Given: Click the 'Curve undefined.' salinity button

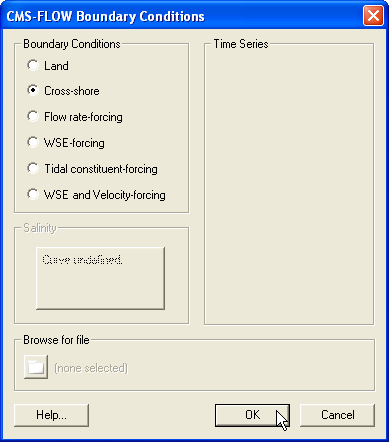Looking at the screenshot, I should pos(100,278).
